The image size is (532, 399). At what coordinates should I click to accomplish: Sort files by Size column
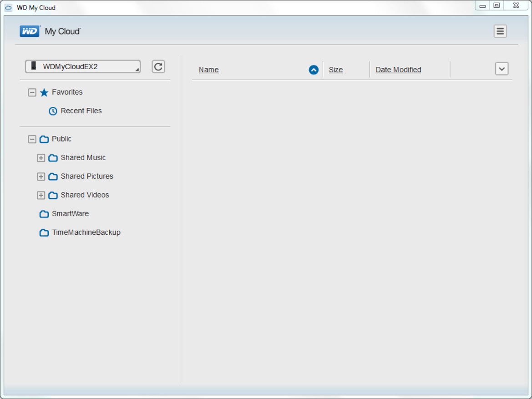coord(336,70)
